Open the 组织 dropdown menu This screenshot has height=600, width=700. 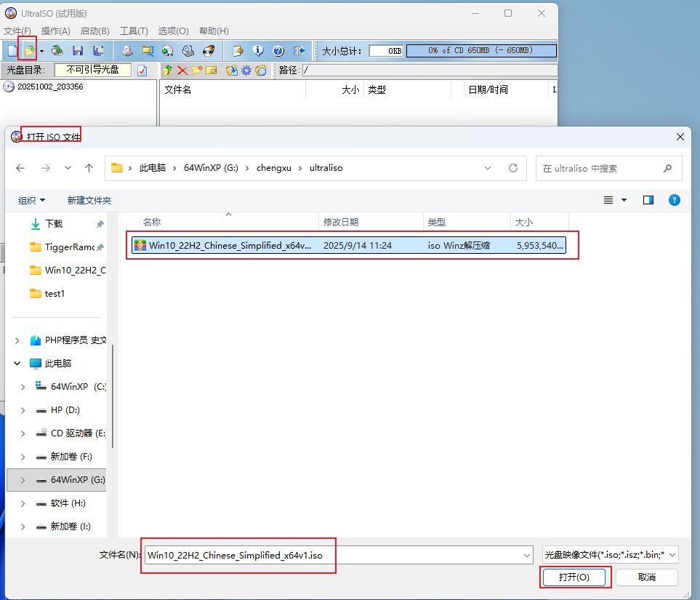coord(32,200)
